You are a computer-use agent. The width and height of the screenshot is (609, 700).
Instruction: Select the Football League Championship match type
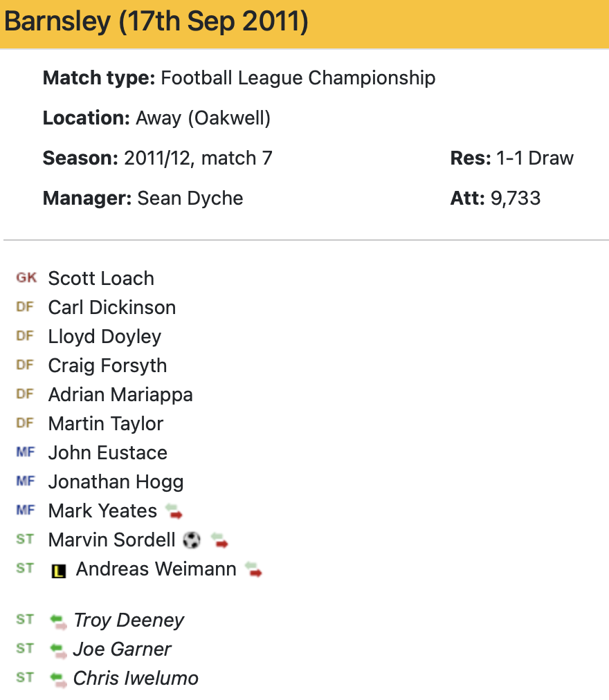tap(298, 78)
